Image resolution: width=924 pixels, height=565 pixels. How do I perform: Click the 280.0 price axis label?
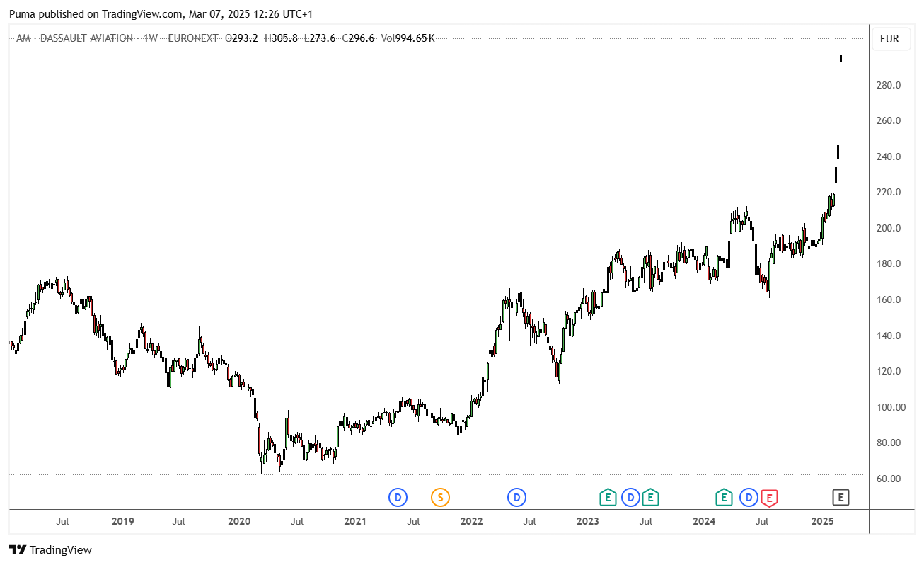click(x=889, y=86)
